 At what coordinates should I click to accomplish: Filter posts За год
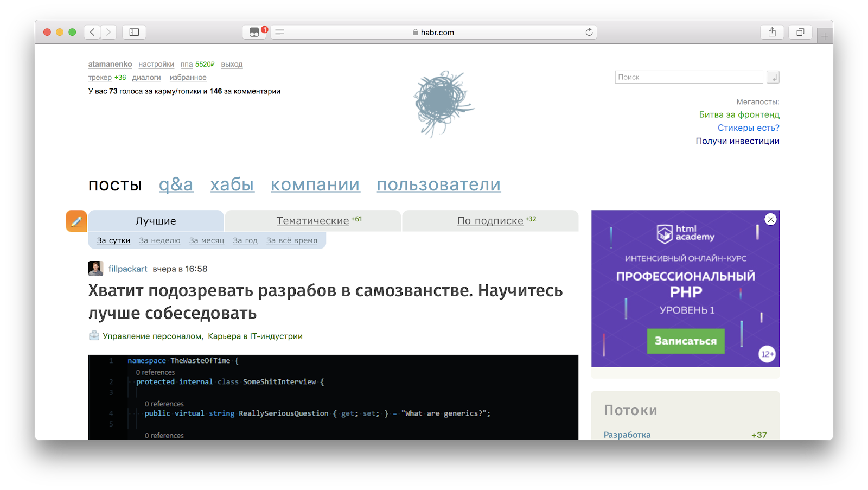point(245,240)
